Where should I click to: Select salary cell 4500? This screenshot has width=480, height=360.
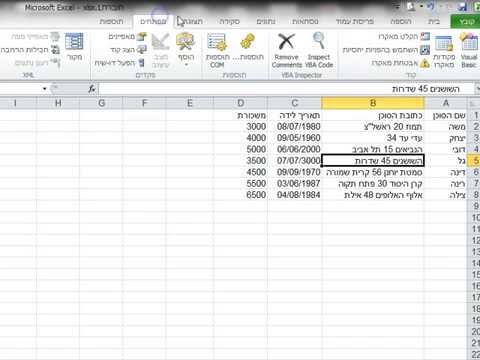[240, 172]
